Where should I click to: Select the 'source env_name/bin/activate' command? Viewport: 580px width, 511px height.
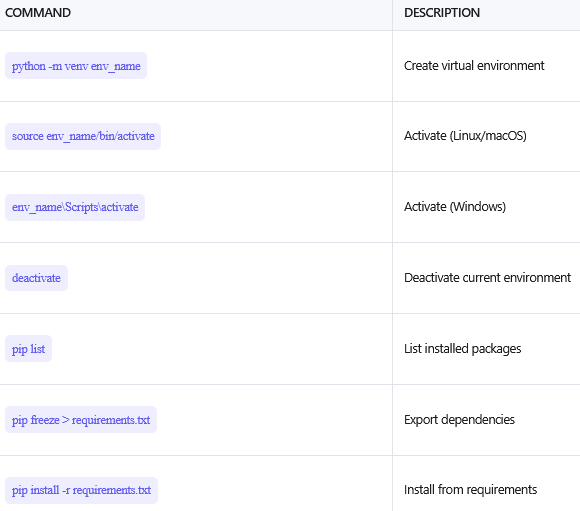point(83,136)
